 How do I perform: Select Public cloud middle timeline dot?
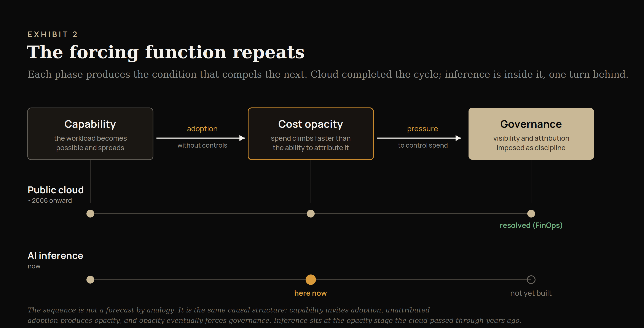point(311,214)
